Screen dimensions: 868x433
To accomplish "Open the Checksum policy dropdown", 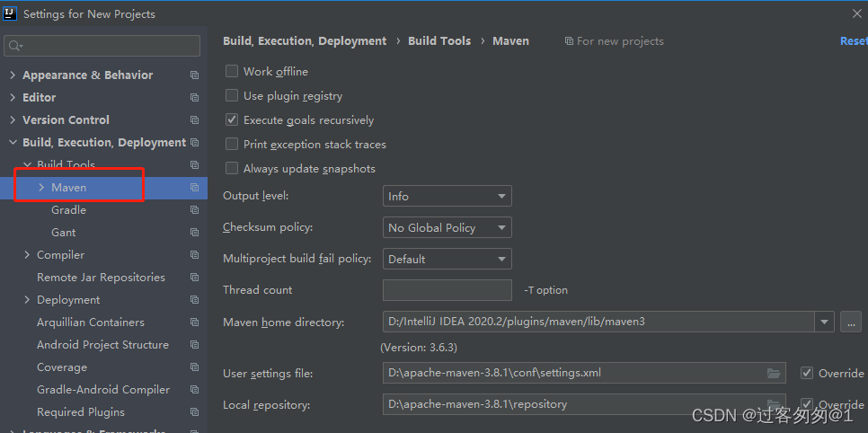I will pos(447,227).
